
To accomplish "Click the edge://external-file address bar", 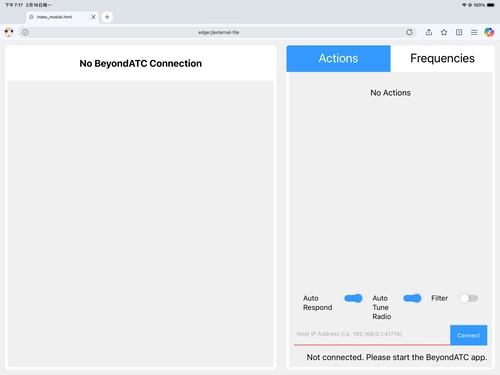I will tap(218, 32).
